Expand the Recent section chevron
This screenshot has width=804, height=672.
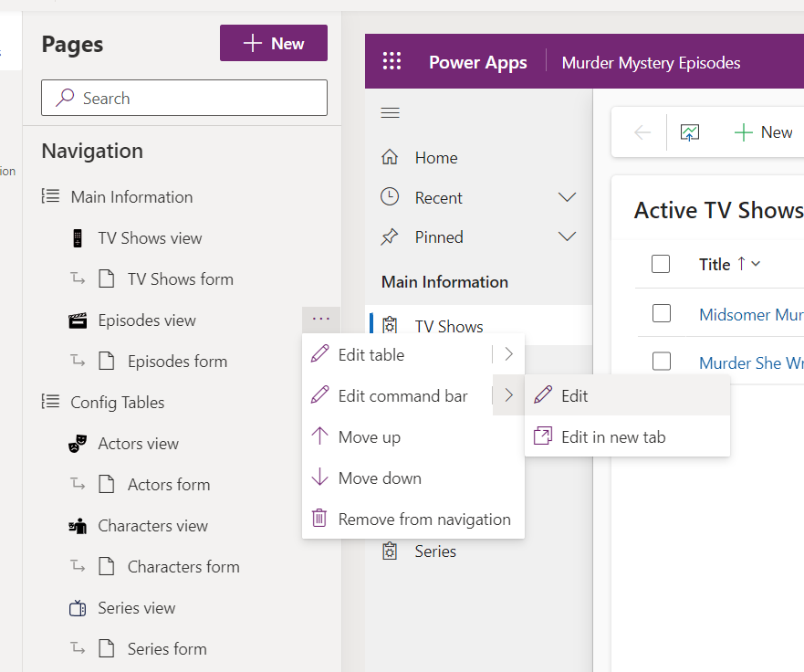(567, 197)
